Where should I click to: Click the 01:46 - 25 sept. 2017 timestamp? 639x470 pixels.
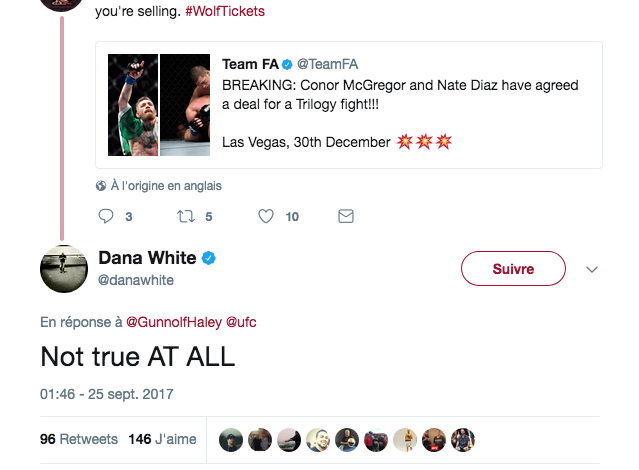107,394
